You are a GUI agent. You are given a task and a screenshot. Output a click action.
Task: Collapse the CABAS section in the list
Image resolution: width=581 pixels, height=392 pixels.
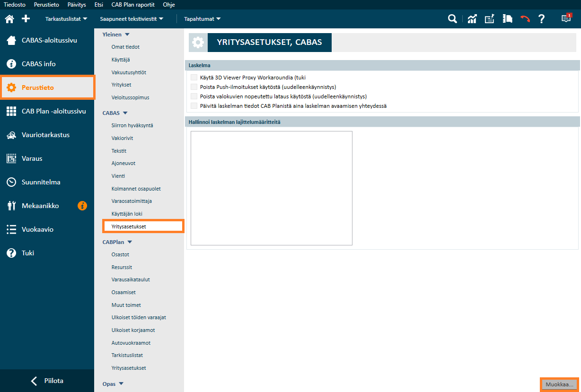click(x=115, y=113)
